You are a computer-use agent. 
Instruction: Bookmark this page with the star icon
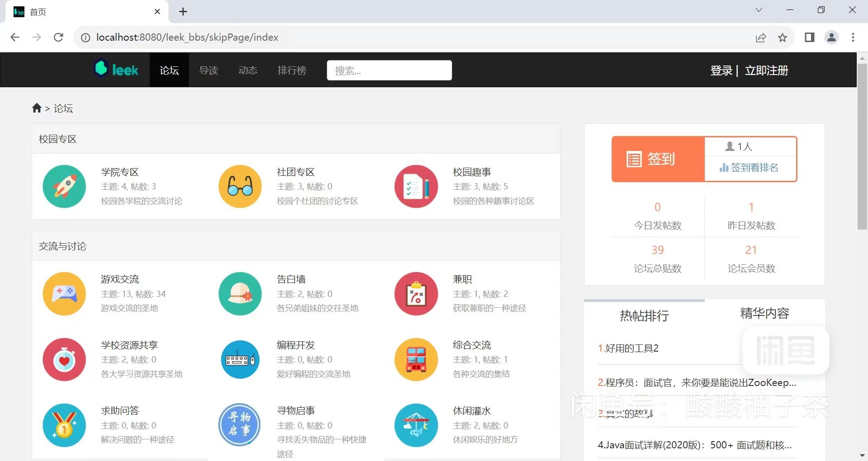coord(783,38)
